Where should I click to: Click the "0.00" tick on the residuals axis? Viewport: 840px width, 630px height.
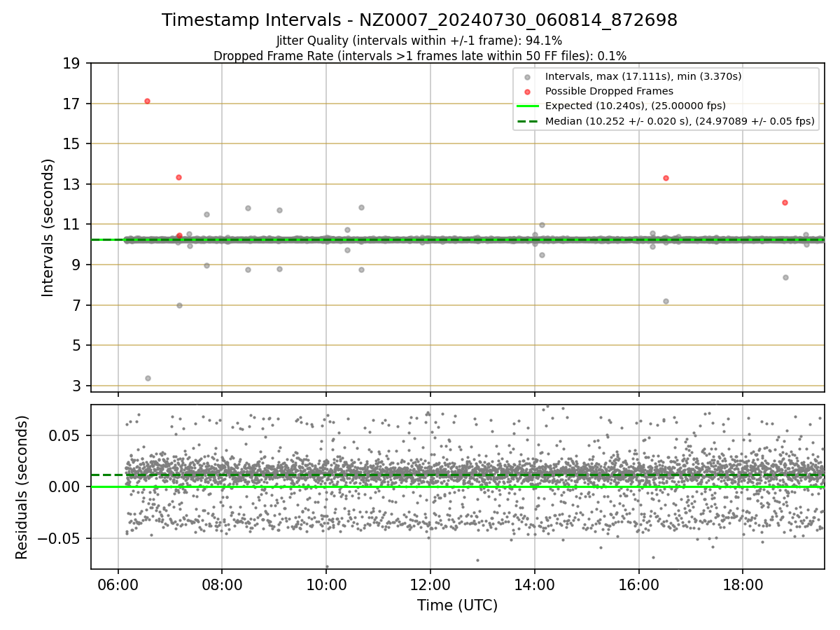(64, 486)
